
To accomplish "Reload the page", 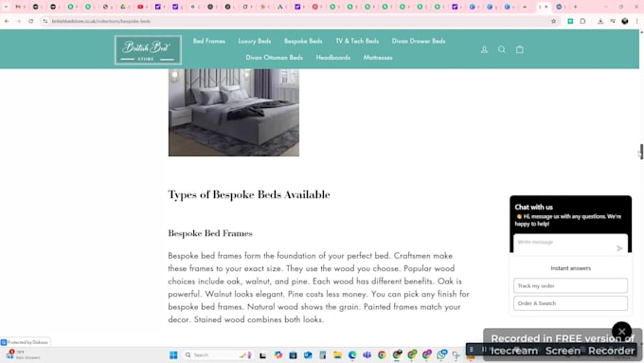I will (31, 21).
